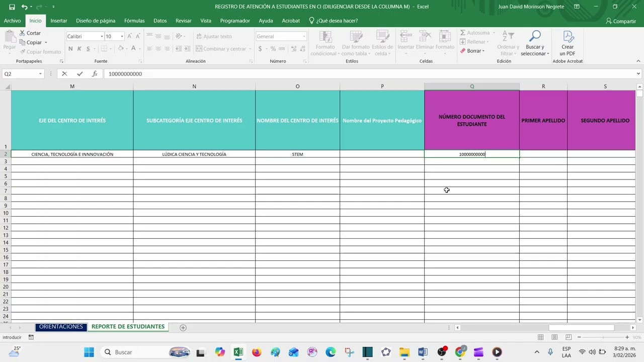Open the font size dropdown

122,36
